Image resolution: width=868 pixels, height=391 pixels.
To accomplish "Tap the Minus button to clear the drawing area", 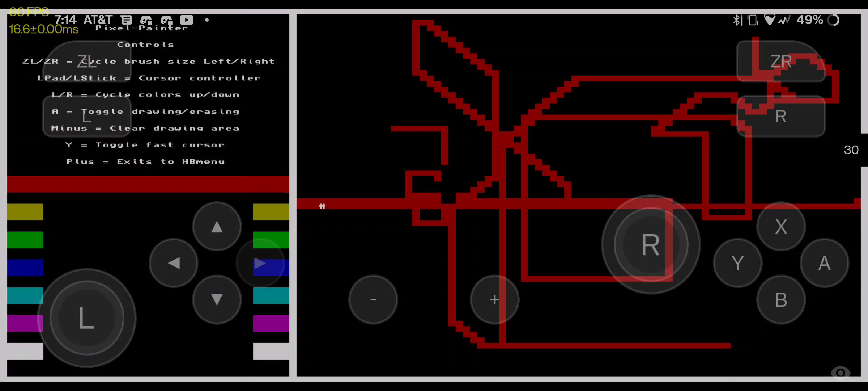I will (373, 299).
